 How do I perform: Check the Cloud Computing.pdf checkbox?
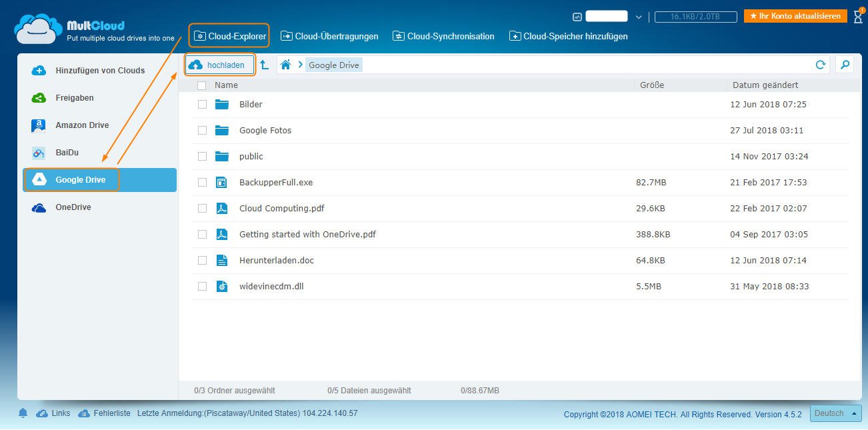pos(202,208)
